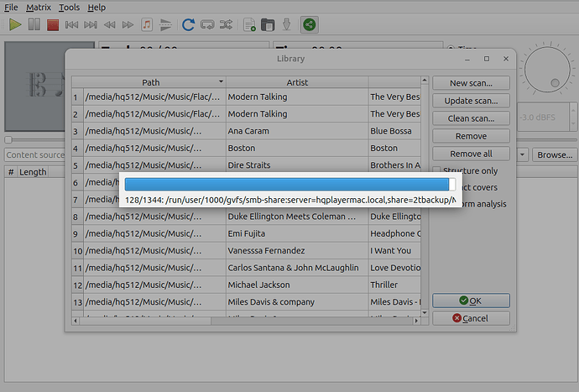
Task: Click the # column header in playlist
Action: coord(11,172)
